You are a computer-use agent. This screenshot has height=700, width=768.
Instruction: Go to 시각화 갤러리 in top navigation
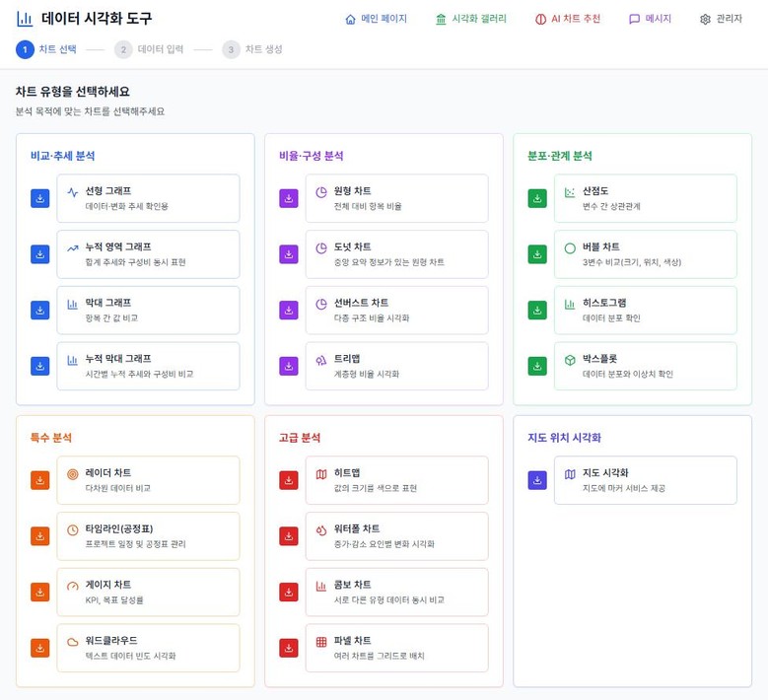[x=470, y=19]
